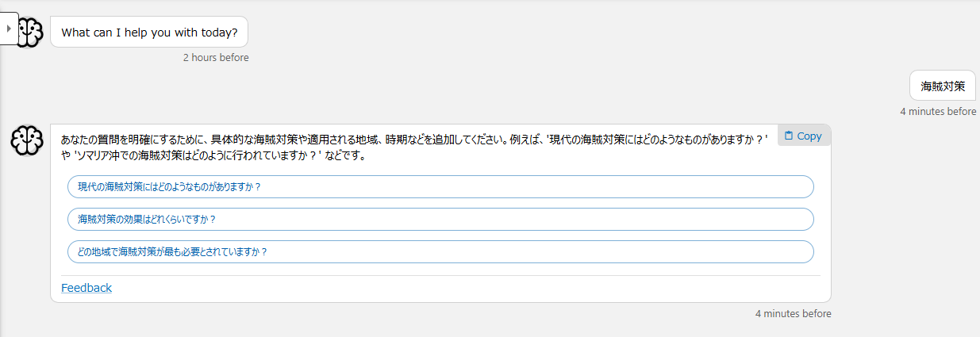Click the first line of the Japanese reply
The width and height of the screenshot is (980, 337).
(x=317, y=138)
